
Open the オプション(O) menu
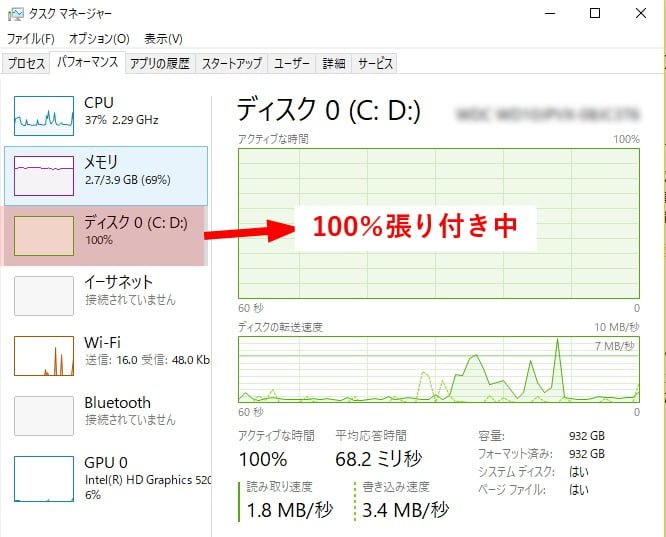point(99,39)
